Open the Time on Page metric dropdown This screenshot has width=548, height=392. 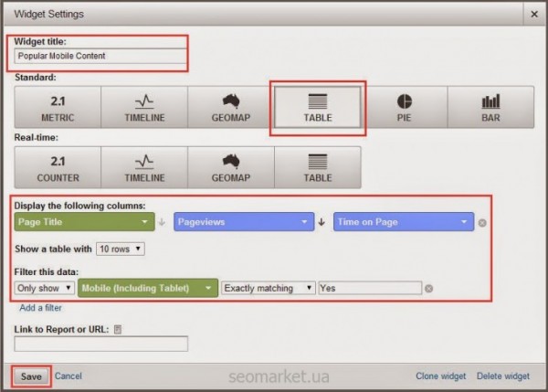(x=404, y=222)
